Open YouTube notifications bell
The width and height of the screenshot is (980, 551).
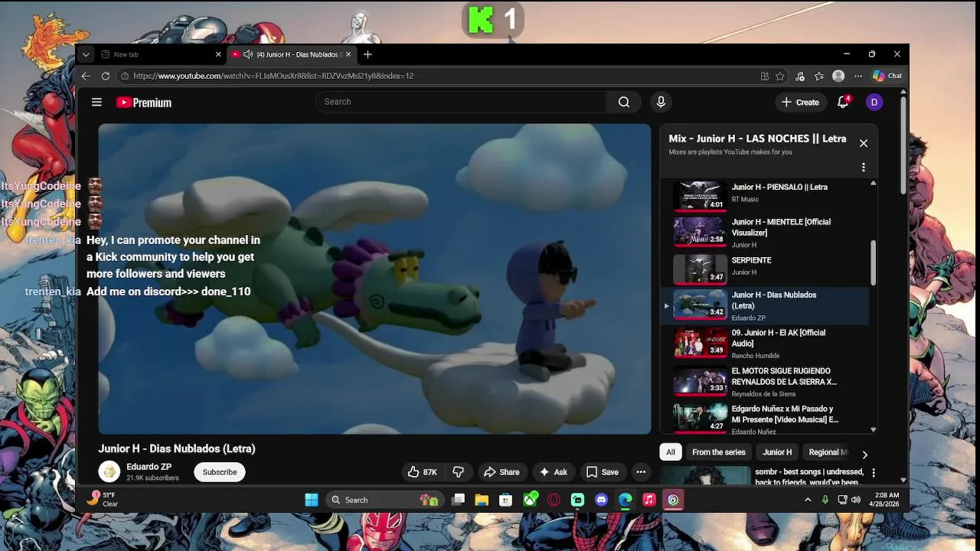(x=843, y=102)
